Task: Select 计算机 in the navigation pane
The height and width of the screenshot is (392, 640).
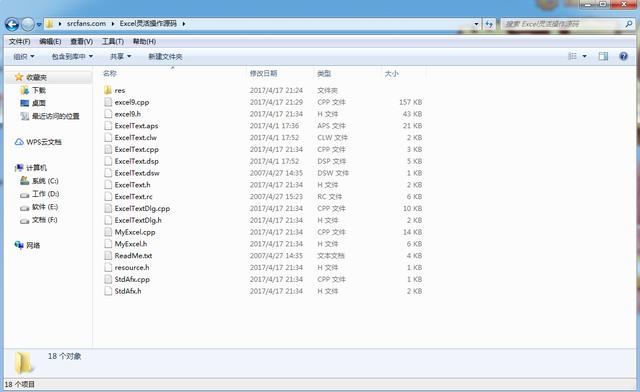Action: point(36,168)
